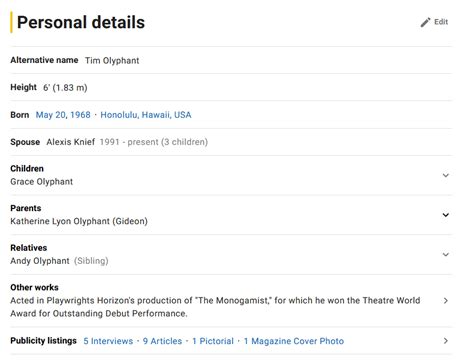The width and height of the screenshot is (474, 362).
Task: Click the pencil Edit icon
Action: tap(425, 22)
